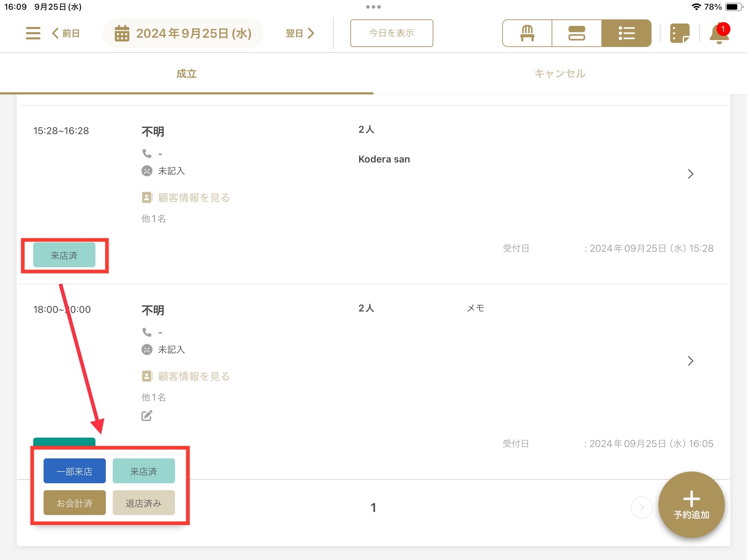Tap the battery indicator
The image size is (747, 560).
734,7
